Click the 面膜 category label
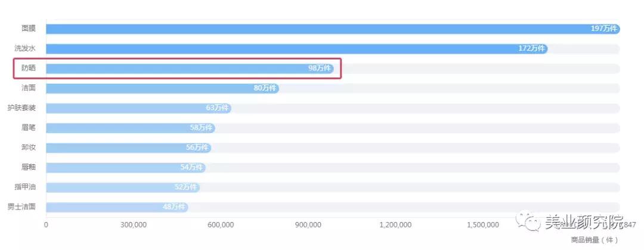Image resolution: width=644 pixels, height=250 pixels. tap(29, 29)
